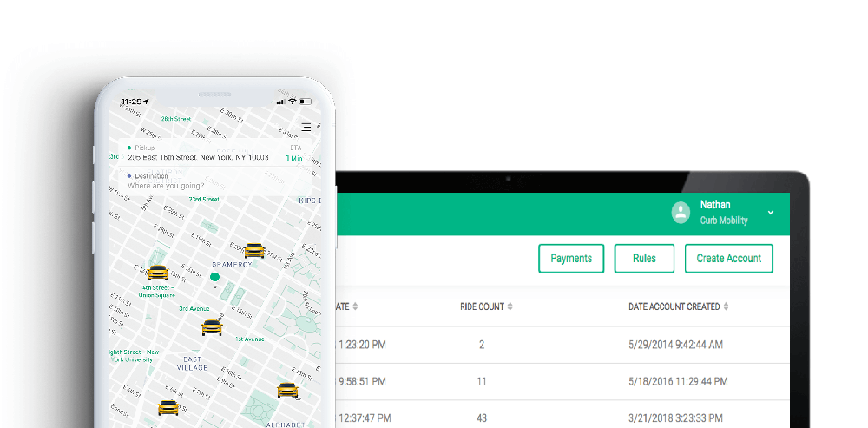Click the time cell '12:37:47 PM'
This screenshot has width=868, height=428.
[365, 418]
